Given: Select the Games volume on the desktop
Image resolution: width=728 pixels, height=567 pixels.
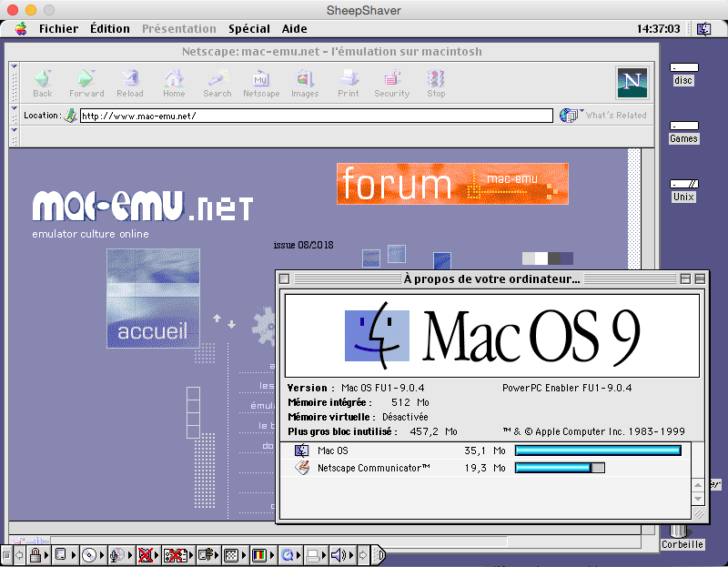Looking at the screenshot, I should pos(683,132).
